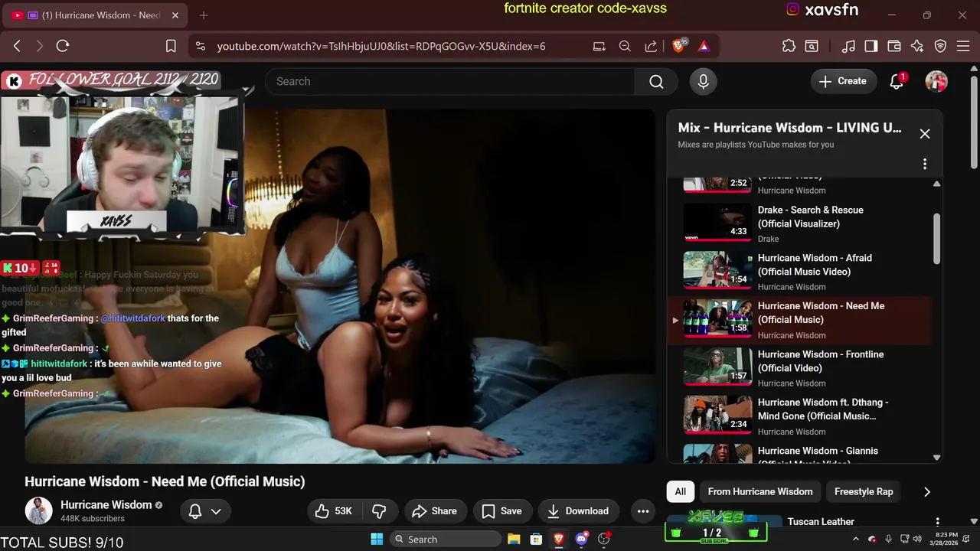Screen dimensions: 980x551
Task: Play Drake - Search & Rescue from playlist
Action: (x=800, y=223)
